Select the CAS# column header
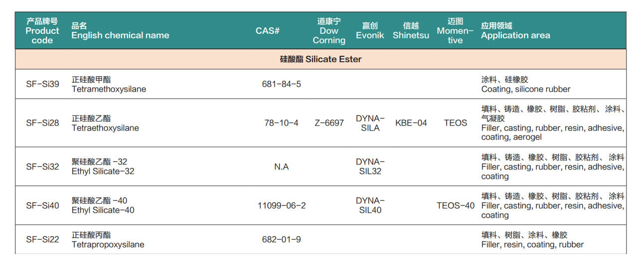Screen dimensions: 644x263 click(x=268, y=31)
